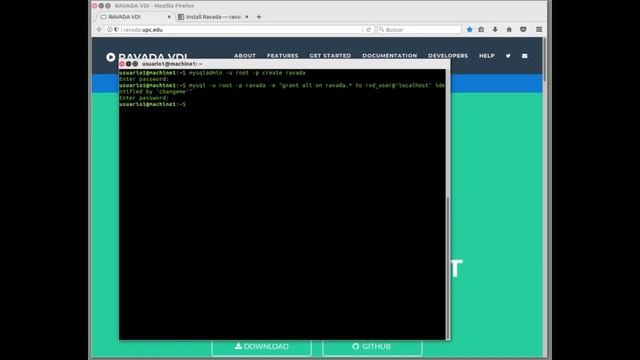
Task: Open the FEATURES navigation link
Action: 282,56
